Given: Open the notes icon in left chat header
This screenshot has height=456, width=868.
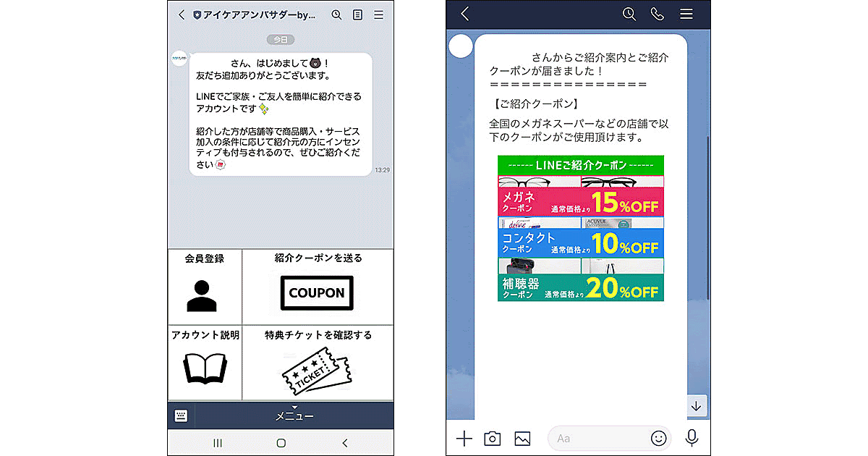Looking at the screenshot, I should pyautogui.click(x=357, y=14).
